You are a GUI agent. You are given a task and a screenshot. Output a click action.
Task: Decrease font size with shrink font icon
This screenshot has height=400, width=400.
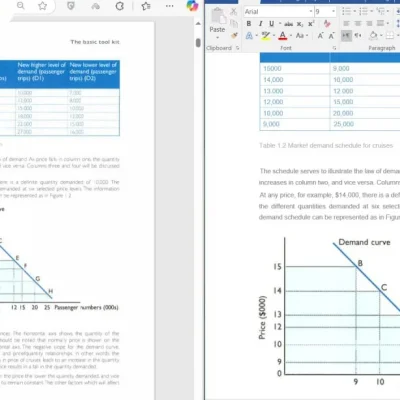click(x=331, y=35)
